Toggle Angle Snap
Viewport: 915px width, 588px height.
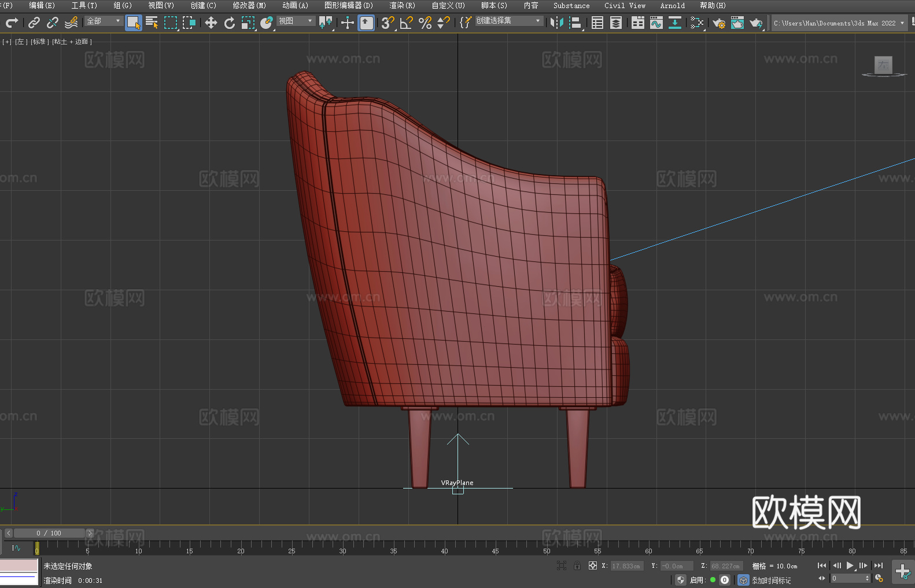(407, 23)
